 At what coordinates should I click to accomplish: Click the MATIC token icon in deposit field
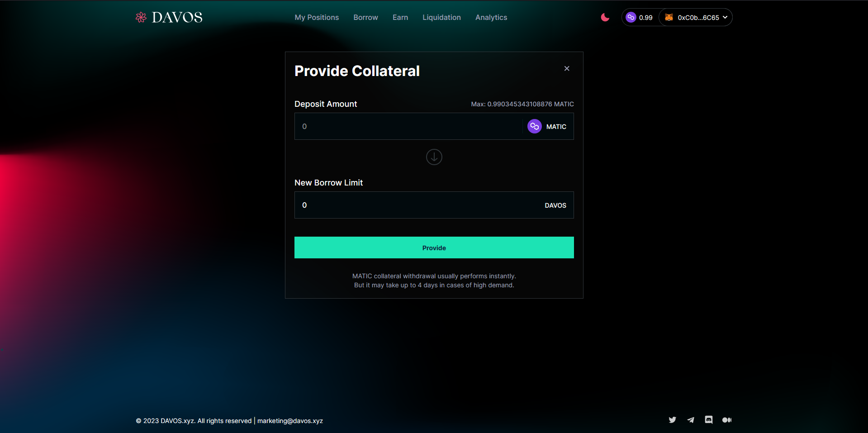coord(534,126)
